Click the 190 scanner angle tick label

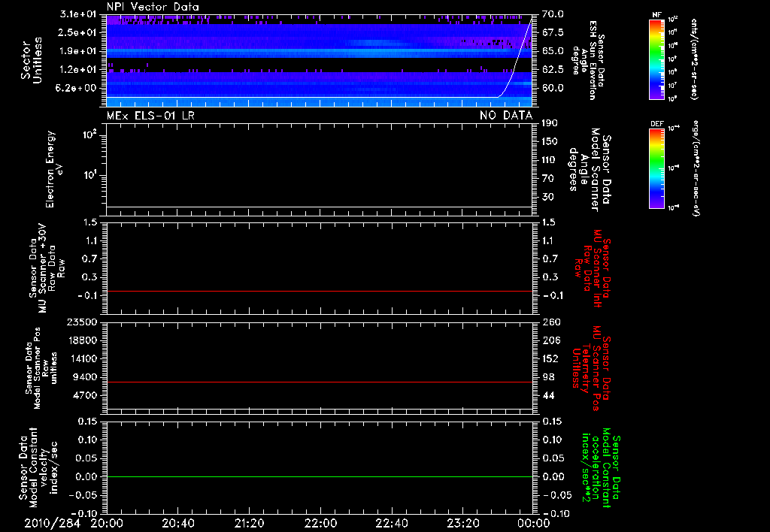[550, 123]
